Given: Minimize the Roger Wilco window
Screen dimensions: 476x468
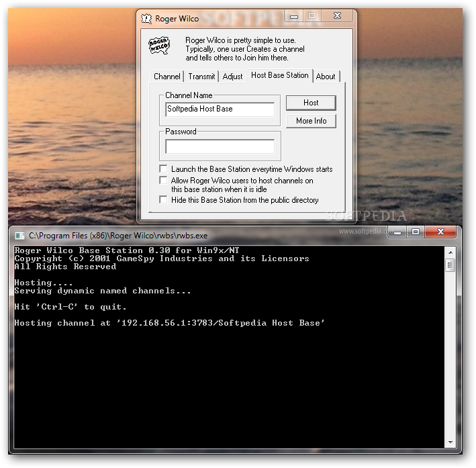Looking at the screenshot, I should pyautogui.click(x=294, y=16).
